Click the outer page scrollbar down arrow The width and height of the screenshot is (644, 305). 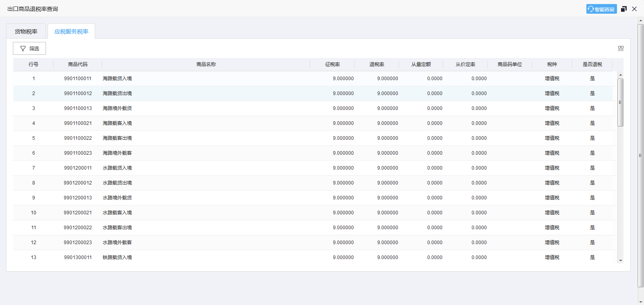641,301
